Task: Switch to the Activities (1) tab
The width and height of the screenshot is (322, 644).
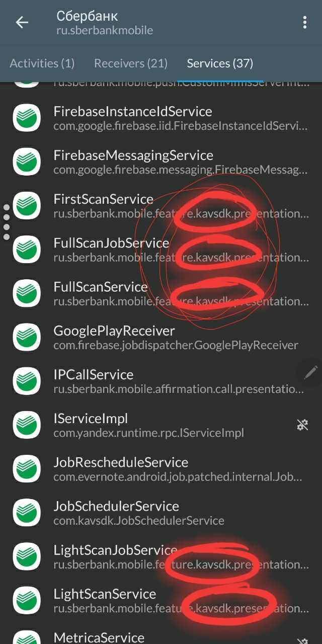Action: tap(42, 63)
